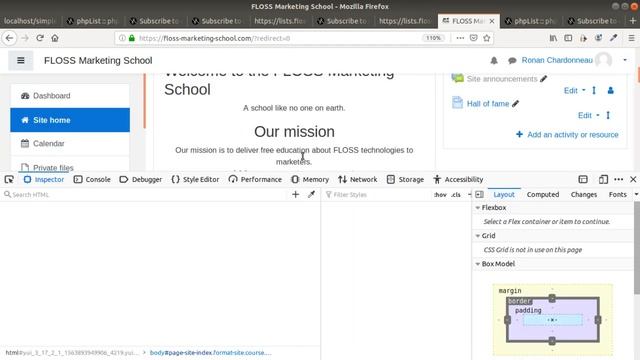The width and height of the screenshot is (640, 360).
Task: Collapse the Grid section
Action: (478, 236)
